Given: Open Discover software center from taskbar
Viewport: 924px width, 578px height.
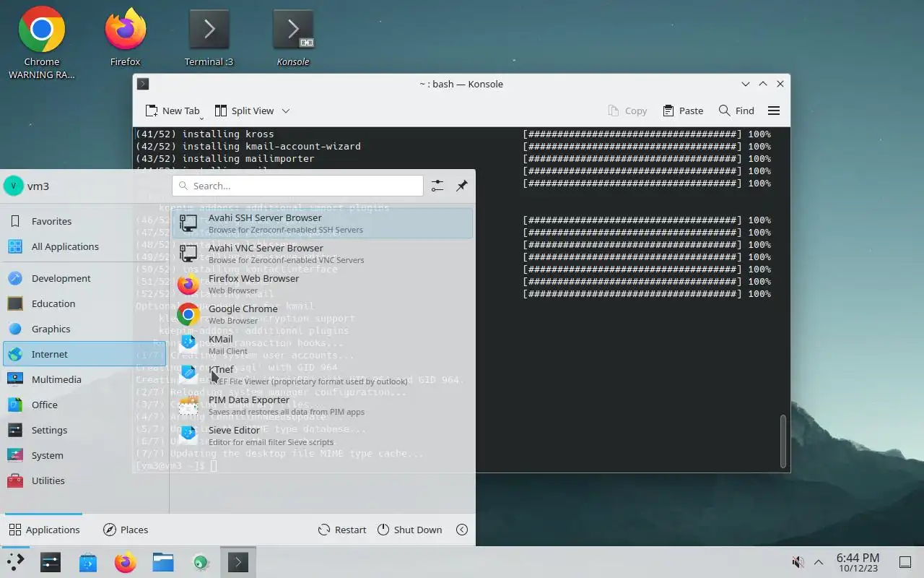Looking at the screenshot, I should [x=88, y=562].
